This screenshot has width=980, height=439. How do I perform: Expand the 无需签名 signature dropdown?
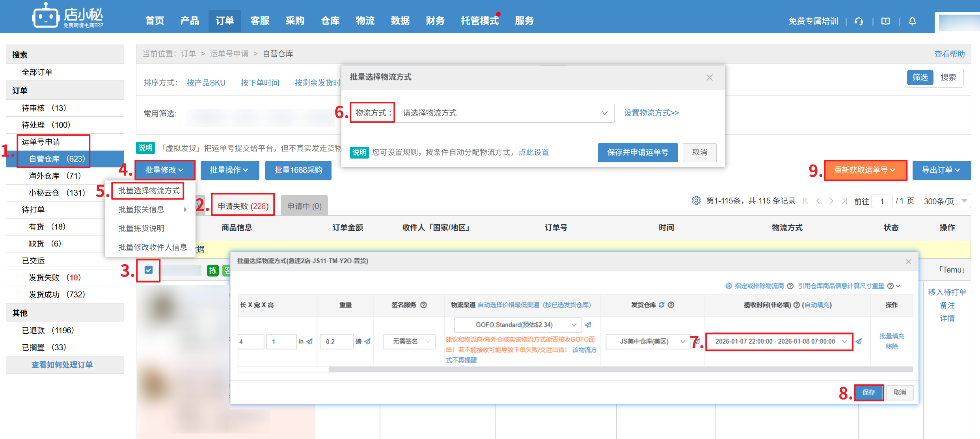[x=410, y=342]
